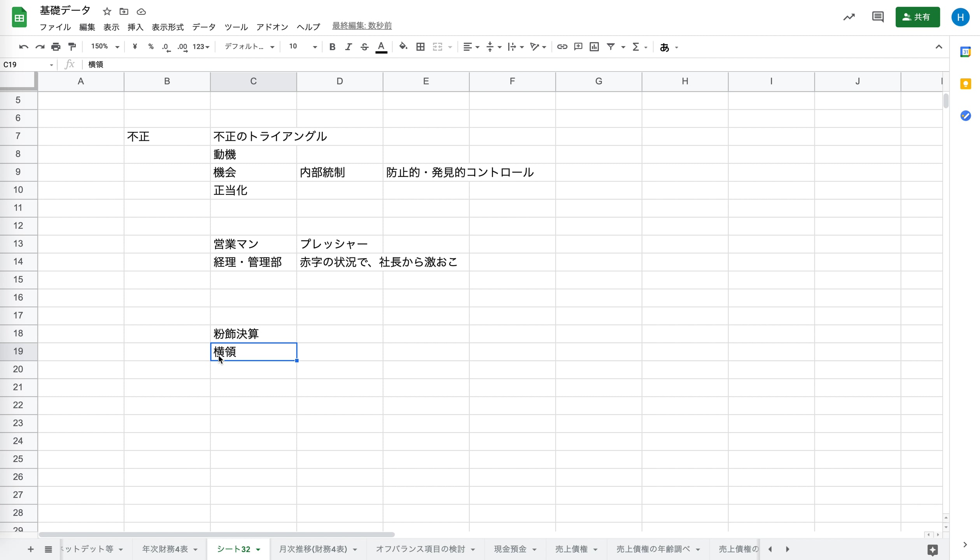Click the print icon in toolbar

click(56, 47)
